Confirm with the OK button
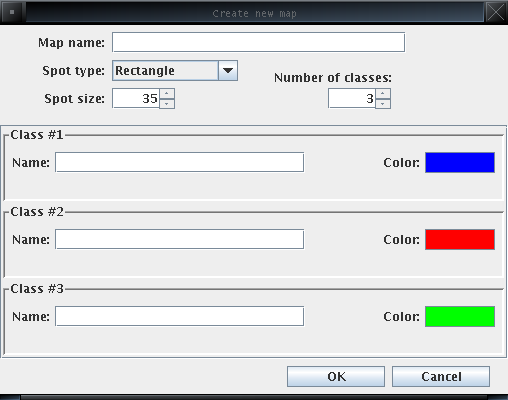The height and width of the screenshot is (400, 508). coord(336,377)
